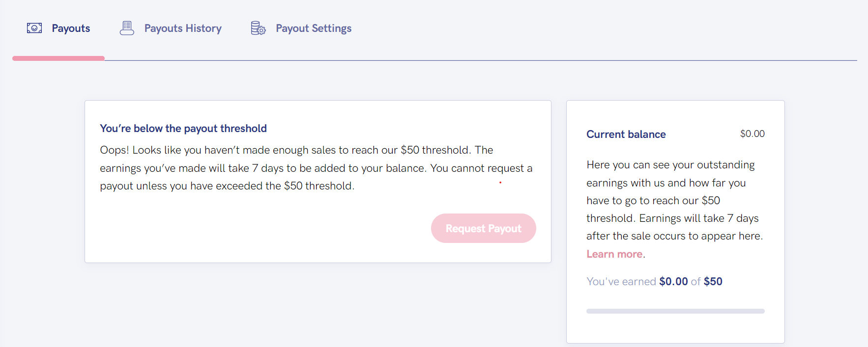Open the Payout Settings tab
Screen dimensions: 868x347
(314, 28)
